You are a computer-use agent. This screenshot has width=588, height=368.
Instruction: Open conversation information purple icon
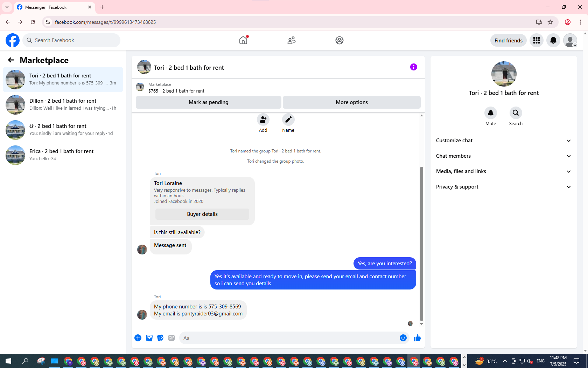pyautogui.click(x=414, y=67)
